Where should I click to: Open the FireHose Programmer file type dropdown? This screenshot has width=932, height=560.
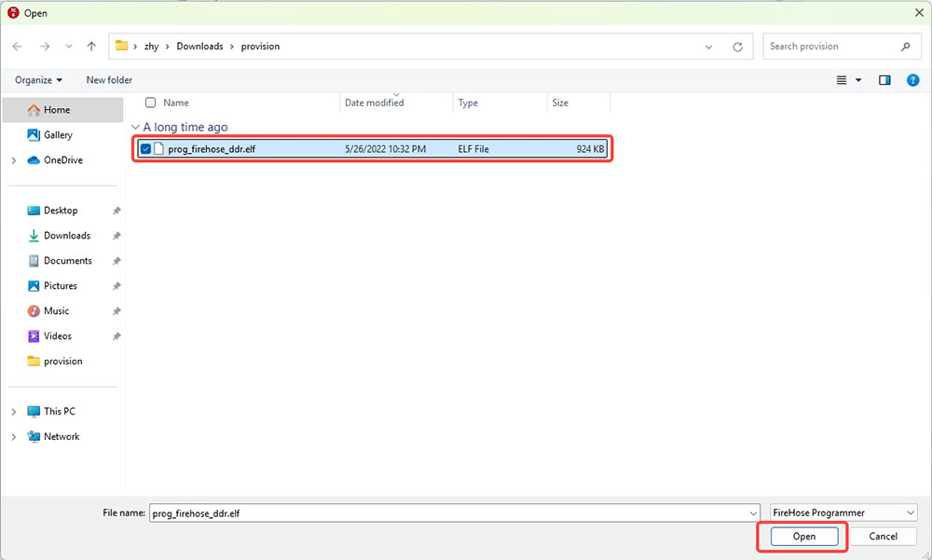[x=843, y=512]
